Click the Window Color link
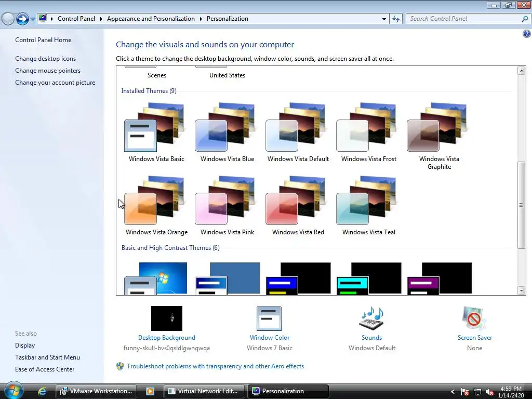 tap(270, 338)
